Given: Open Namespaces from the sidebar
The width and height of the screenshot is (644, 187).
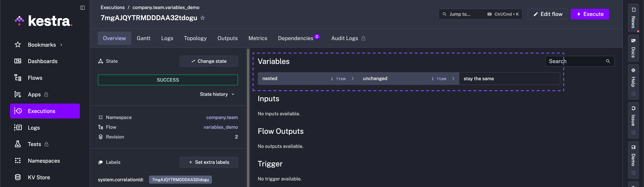Looking at the screenshot, I should tap(44, 160).
